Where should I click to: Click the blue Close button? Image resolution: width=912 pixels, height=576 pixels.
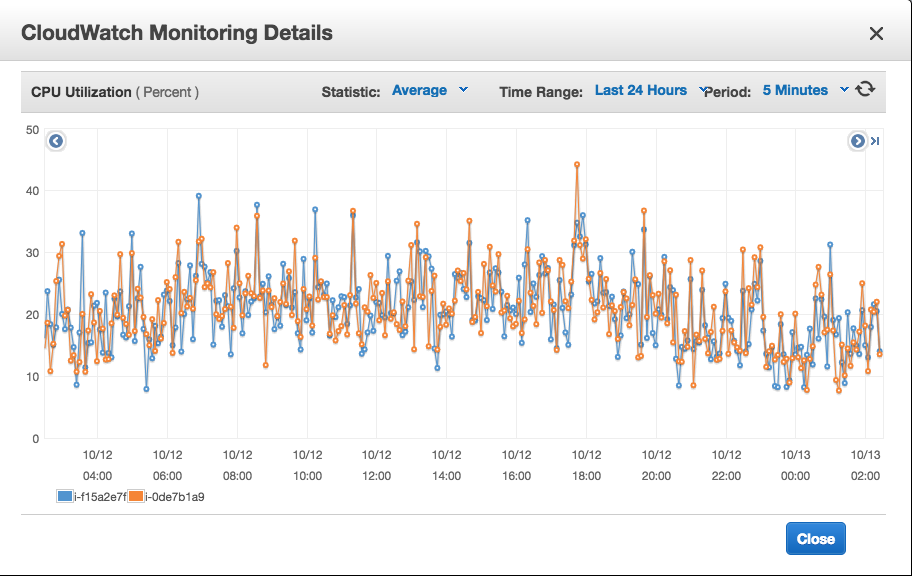point(815,539)
